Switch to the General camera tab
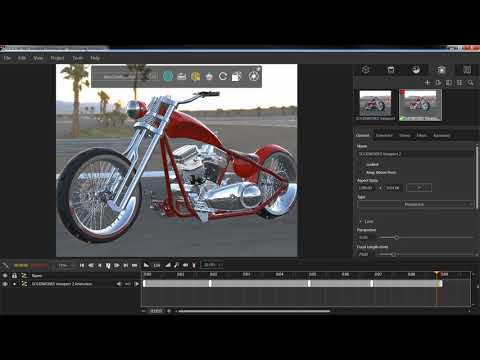This screenshot has width=480, height=360. coord(363,135)
